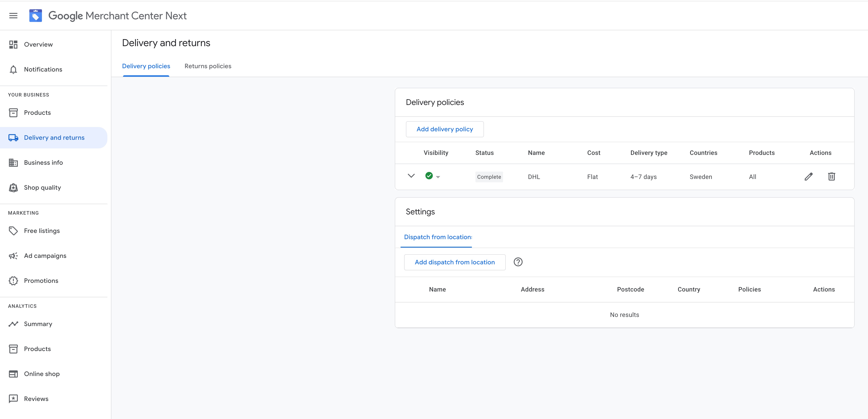
Task: Toggle DHL policy visibility status
Action: click(429, 176)
